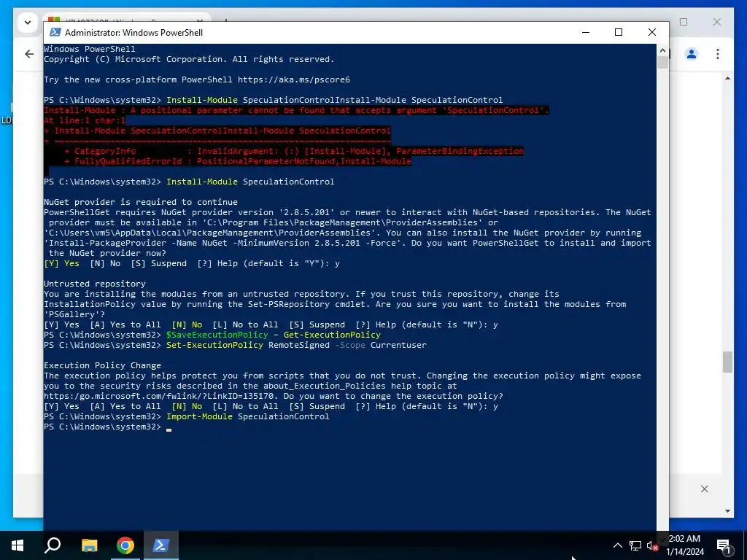The image size is (747, 560).
Task: Click the PowerShell icon in the title bar
Action: [55, 32]
